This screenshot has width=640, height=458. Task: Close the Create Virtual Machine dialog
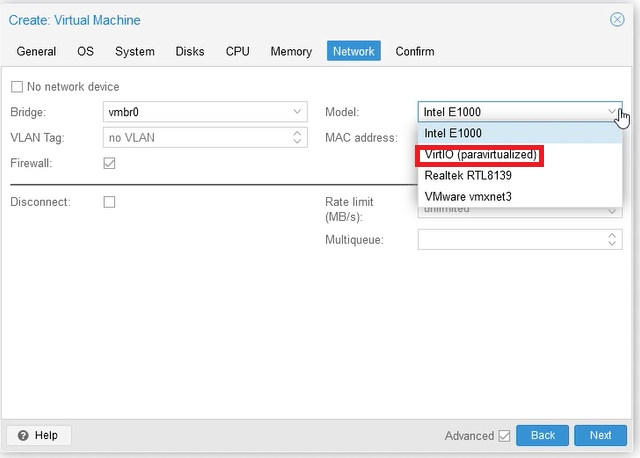[617, 19]
